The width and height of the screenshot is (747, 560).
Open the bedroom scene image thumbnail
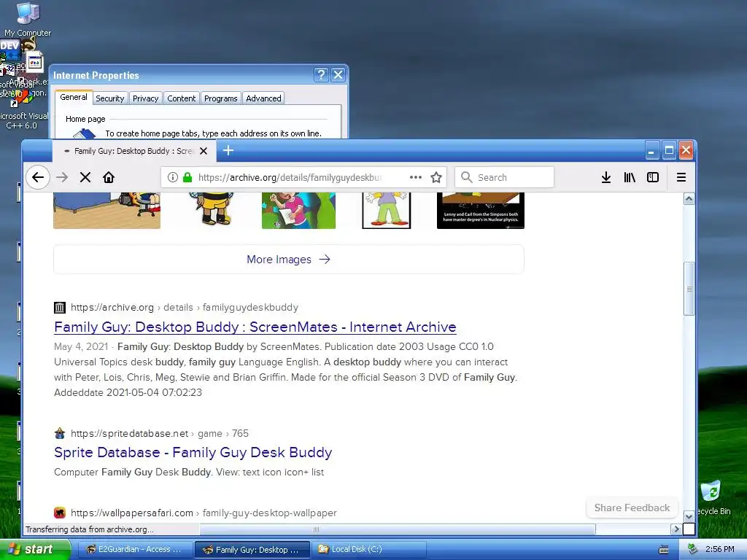(x=107, y=210)
